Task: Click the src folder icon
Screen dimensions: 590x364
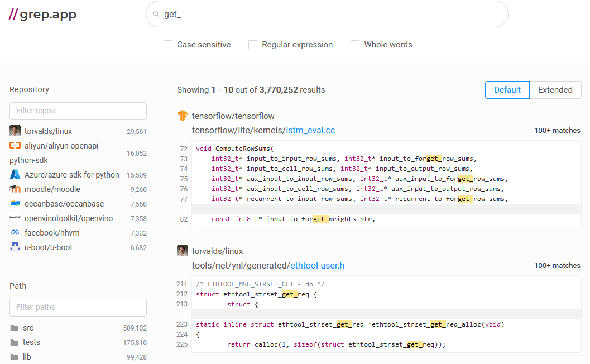Action: (15, 328)
